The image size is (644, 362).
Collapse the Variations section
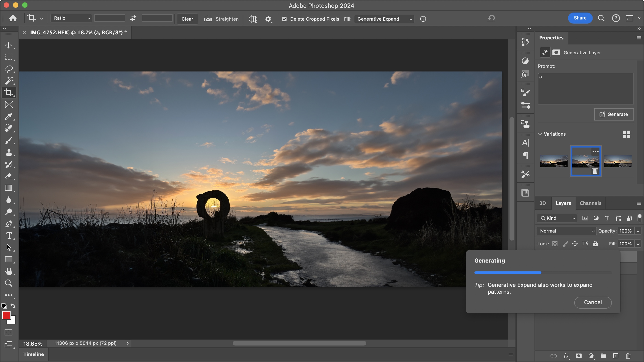click(540, 134)
